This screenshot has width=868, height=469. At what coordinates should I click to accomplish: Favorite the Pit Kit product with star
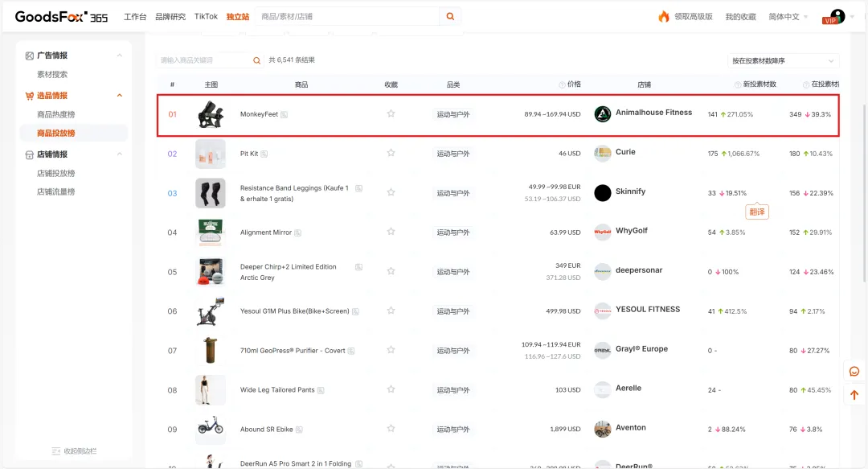click(x=391, y=153)
